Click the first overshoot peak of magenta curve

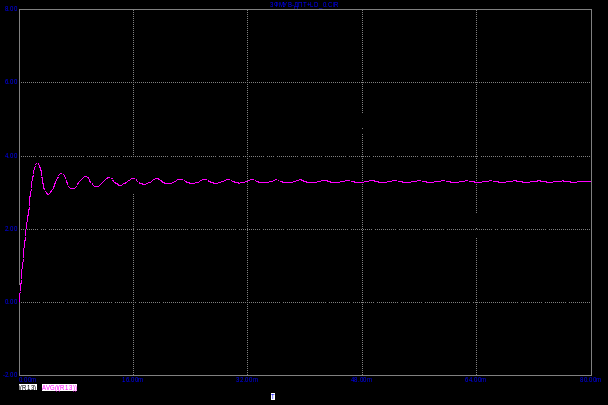click(37, 164)
